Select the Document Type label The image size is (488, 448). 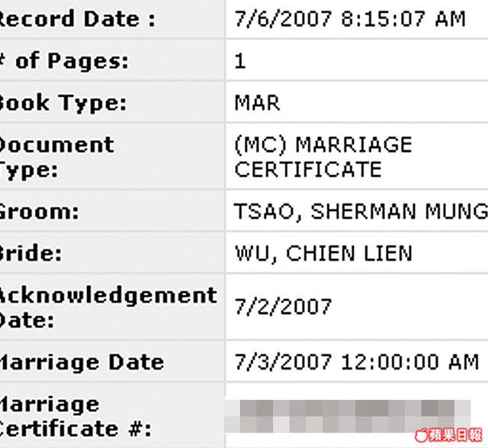pos(56,157)
